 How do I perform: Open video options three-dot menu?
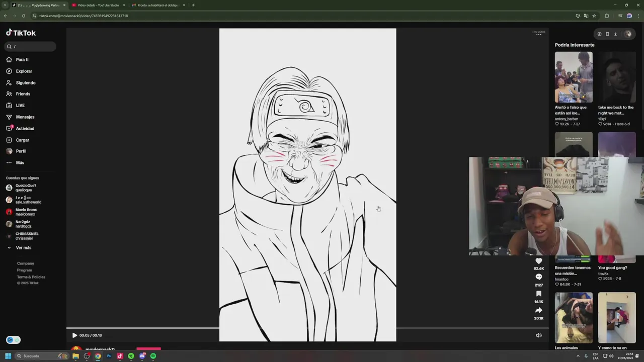coord(539,35)
